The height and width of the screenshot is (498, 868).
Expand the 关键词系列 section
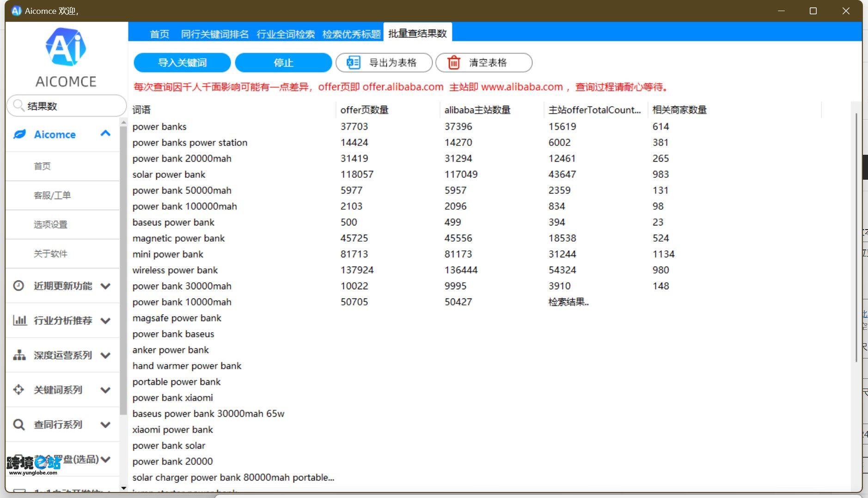tap(105, 390)
